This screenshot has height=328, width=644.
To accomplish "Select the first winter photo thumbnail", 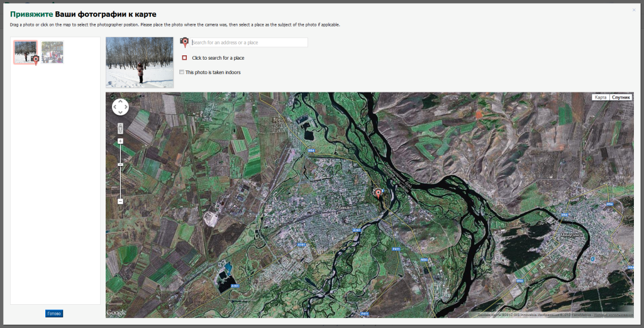I will click(25, 52).
